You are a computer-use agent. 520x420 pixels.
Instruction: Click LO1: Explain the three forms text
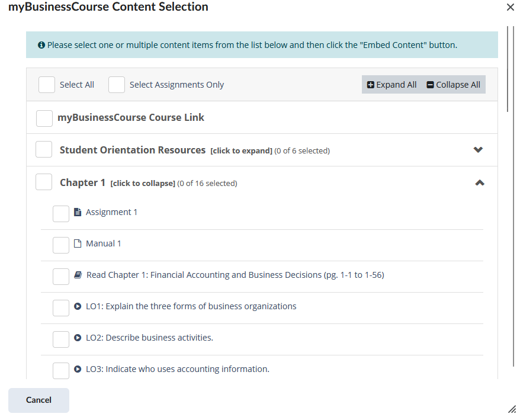(x=191, y=306)
